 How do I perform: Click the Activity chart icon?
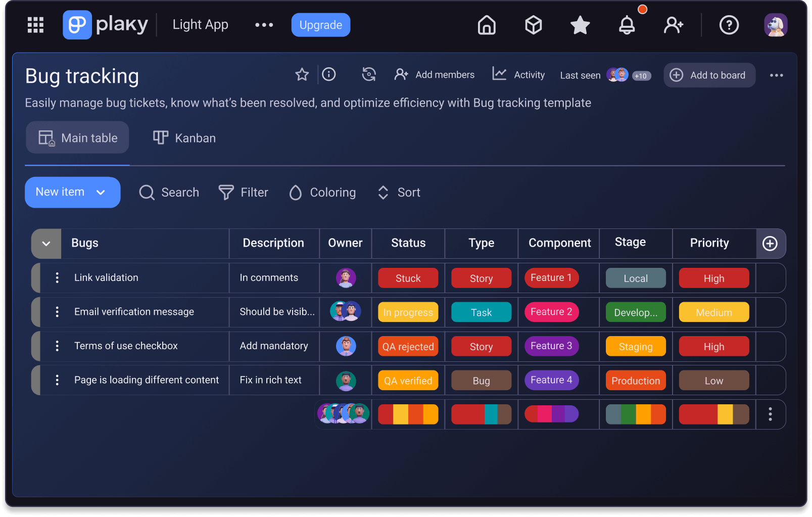click(499, 74)
